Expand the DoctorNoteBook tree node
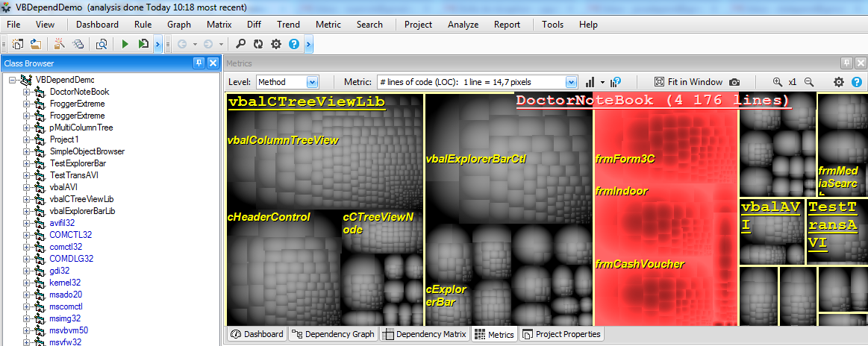The height and width of the screenshot is (346, 868). pyautogui.click(x=25, y=92)
